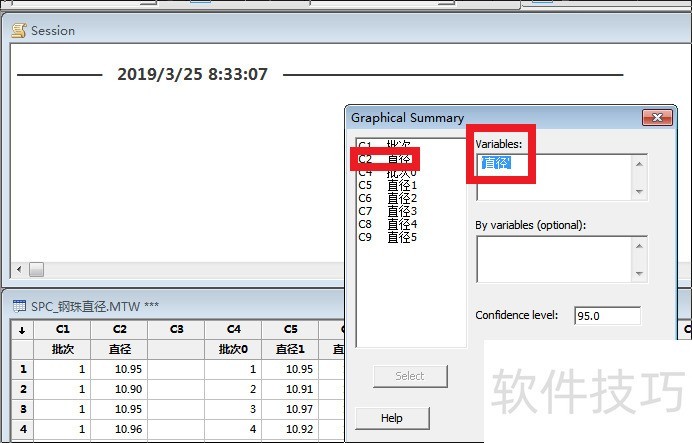The height and width of the screenshot is (443, 692).
Task: Select C6 直径2 in column list
Action: tap(387, 198)
